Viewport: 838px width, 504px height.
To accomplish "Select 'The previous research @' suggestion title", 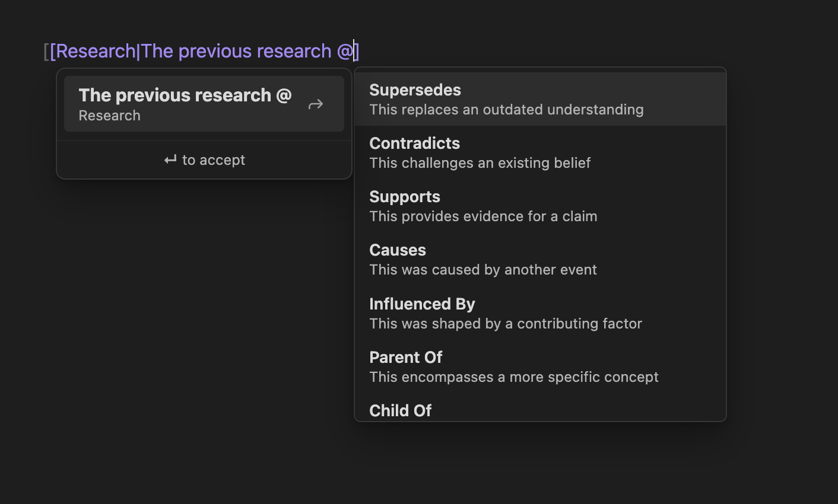I will [185, 95].
